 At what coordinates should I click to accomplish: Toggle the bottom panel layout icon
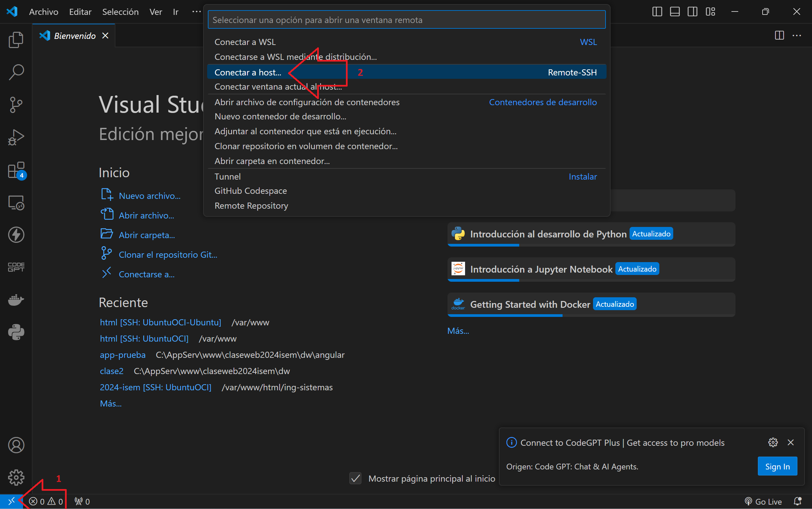(675, 12)
